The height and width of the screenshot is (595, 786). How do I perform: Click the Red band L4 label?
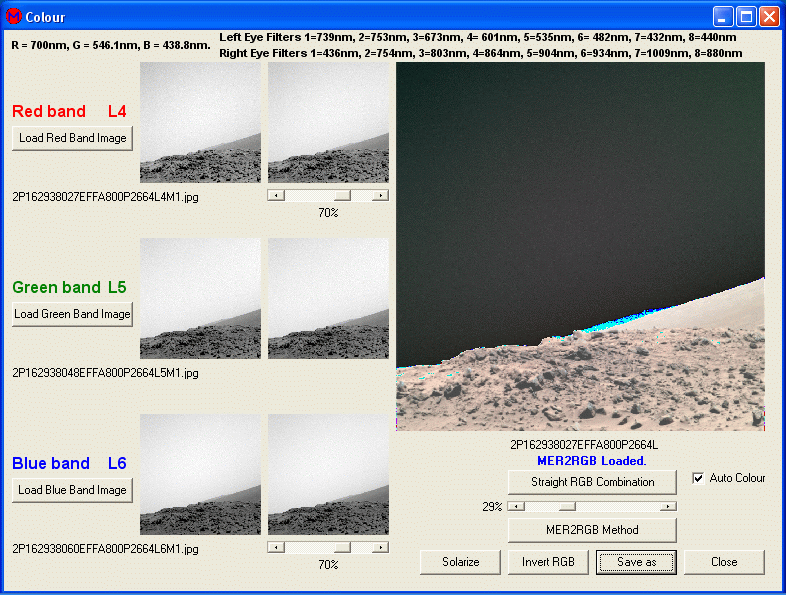click(x=69, y=111)
